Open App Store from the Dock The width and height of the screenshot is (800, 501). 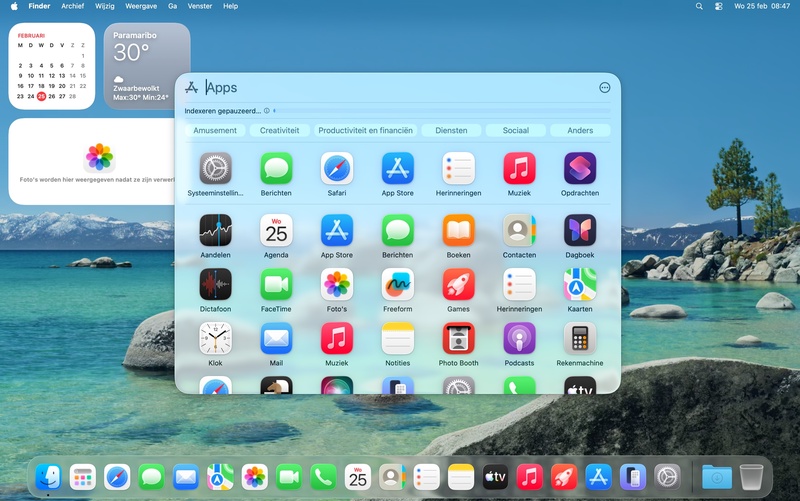pyautogui.click(x=598, y=478)
